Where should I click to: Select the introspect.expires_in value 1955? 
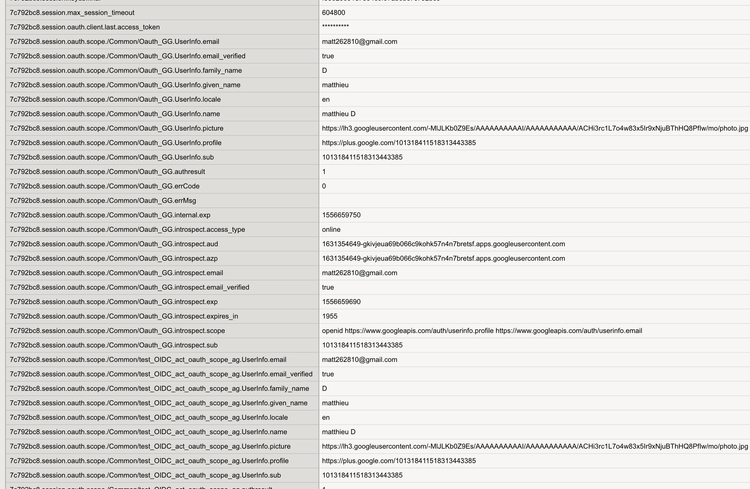coord(329,316)
